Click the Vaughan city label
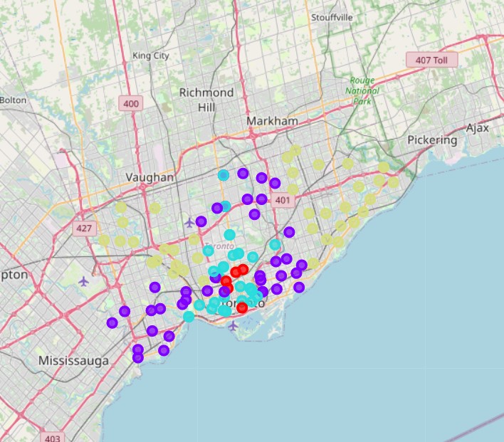 [x=149, y=177]
